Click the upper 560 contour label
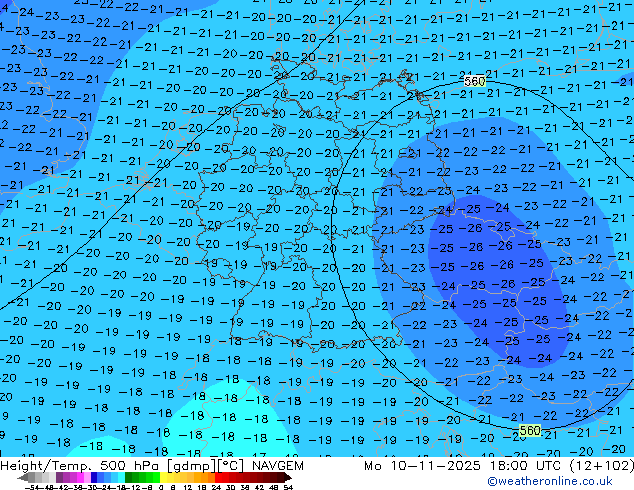This screenshot has height=490, width=634. [475, 82]
